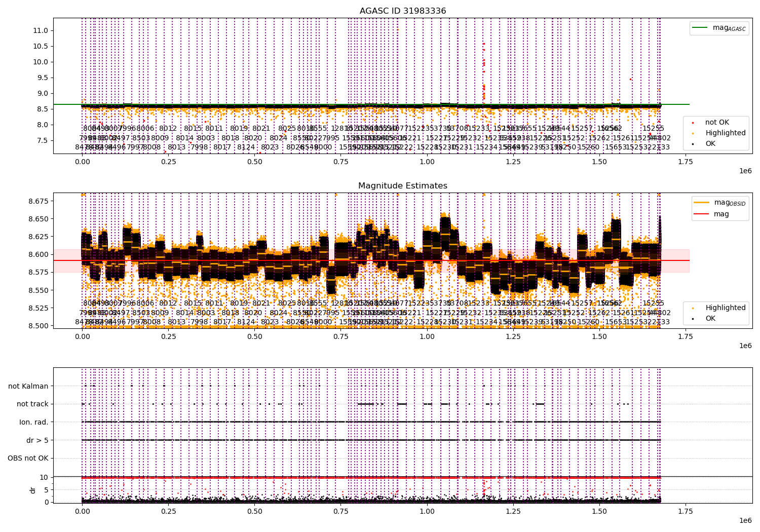The height and width of the screenshot is (532, 760).
Task: Click the 1e6 offset label under top plot
Action: tap(745, 171)
